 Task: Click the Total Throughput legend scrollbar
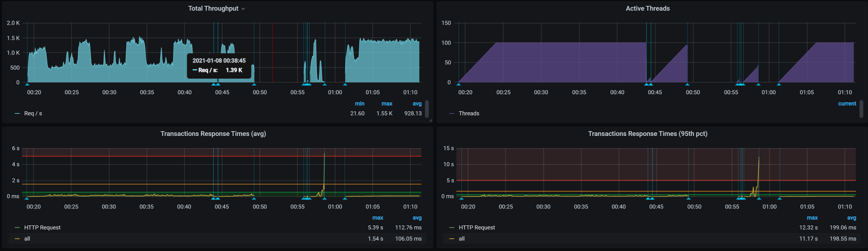[x=427, y=109]
